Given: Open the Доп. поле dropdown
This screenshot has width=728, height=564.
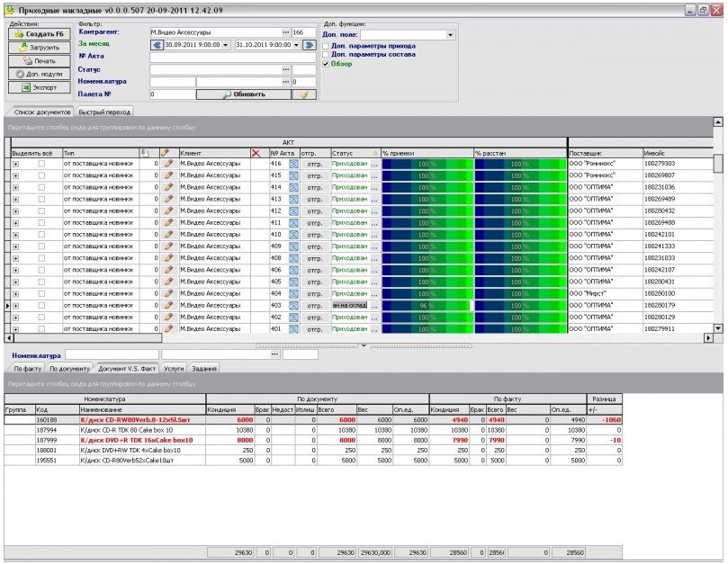Looking at the screenshot, I should (x=450, y=35).
